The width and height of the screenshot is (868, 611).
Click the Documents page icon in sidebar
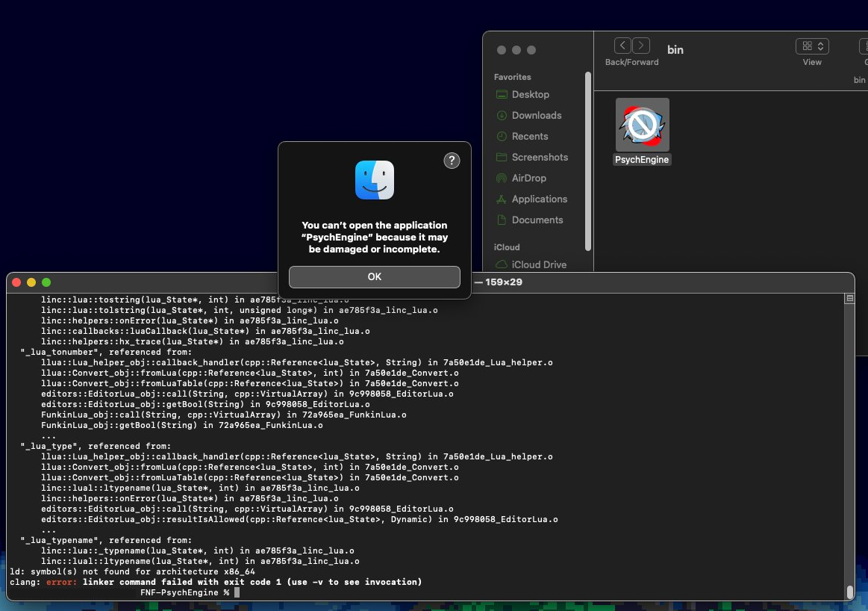pyautogui.click(x=502, y=220)
